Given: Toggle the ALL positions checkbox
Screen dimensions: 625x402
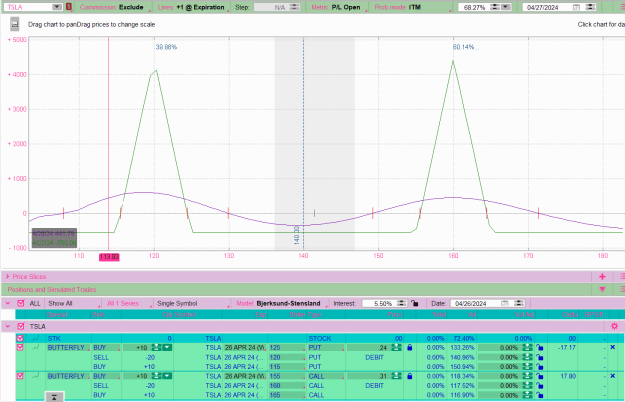Looking at the screenshot, I should click(x=21, y=303).
